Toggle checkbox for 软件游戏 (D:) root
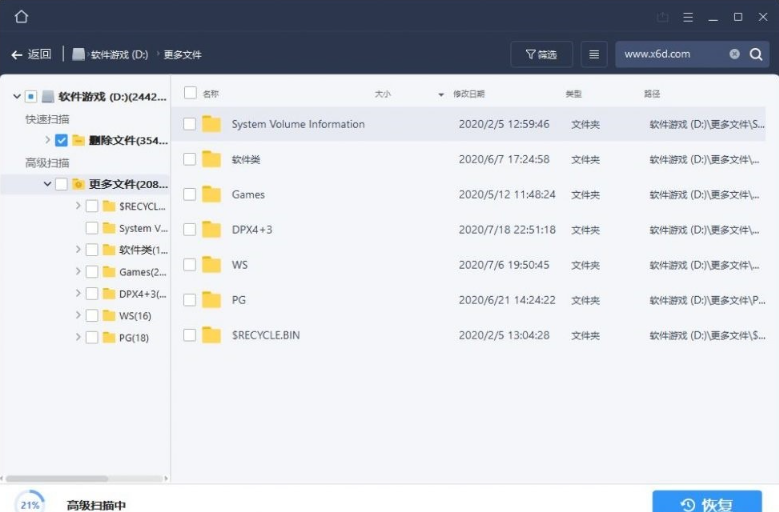 (x=31, y=96)
